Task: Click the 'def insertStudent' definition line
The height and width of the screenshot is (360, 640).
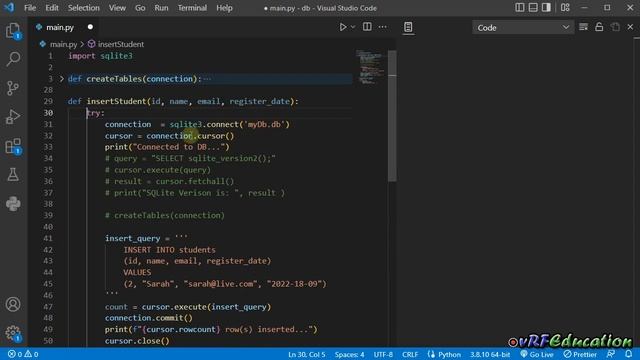Action: pos(183,101)
